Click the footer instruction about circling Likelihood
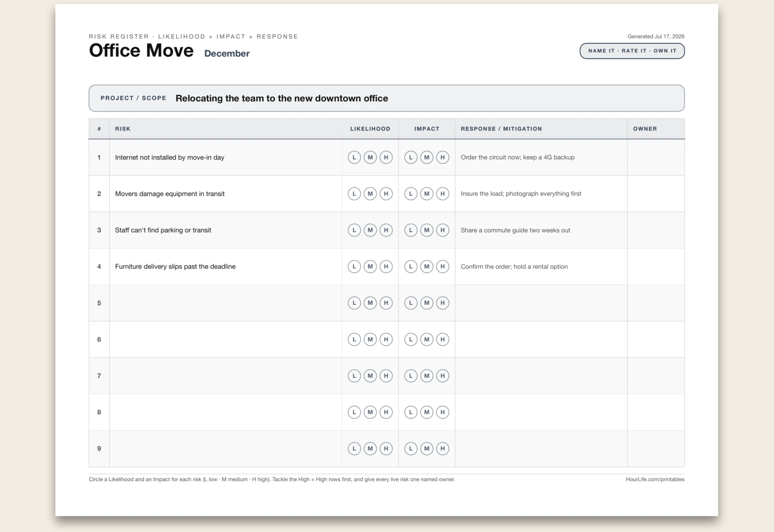The image size is (774, 532). point(272,479)
